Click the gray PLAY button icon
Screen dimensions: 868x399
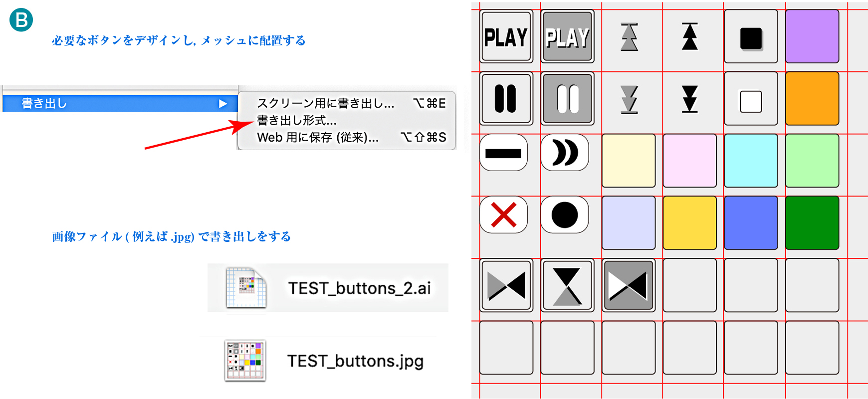(567, 37)
